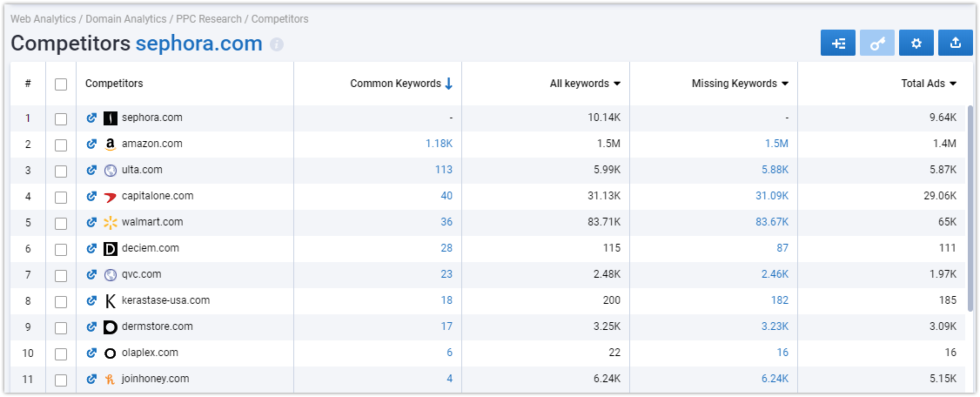
Task: Open the Total Ads column dropdown arrow
Action: pyautogui.click(x=953, y=84)
